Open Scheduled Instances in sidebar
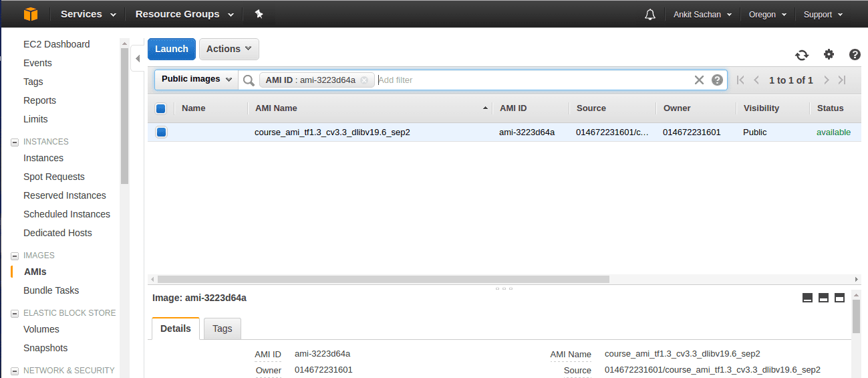868x378 pixels. pyautogui.click(x=67, y=214)
